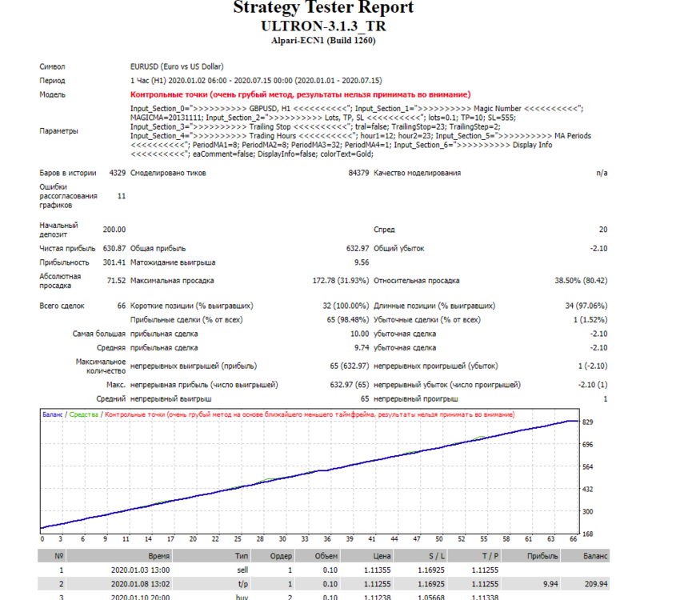
Task: Select Общая прибыль value 632.97
Action: pyautogui.click(x=358, y=248)
